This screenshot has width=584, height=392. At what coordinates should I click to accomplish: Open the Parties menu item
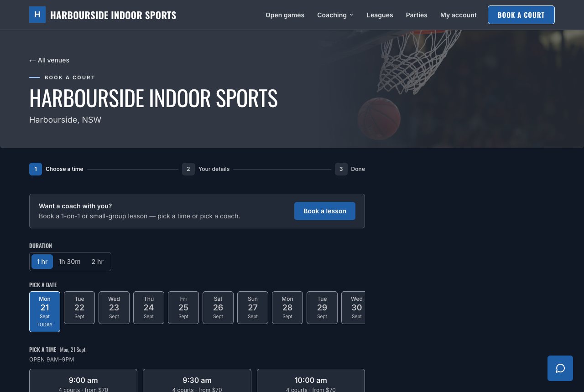pyautogui.click(x=417, y=15)
